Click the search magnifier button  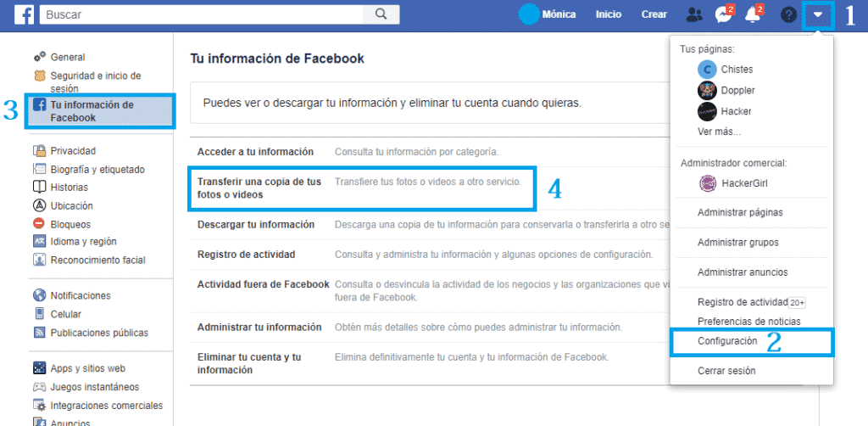pyautogui.click(x=381, y=15)
